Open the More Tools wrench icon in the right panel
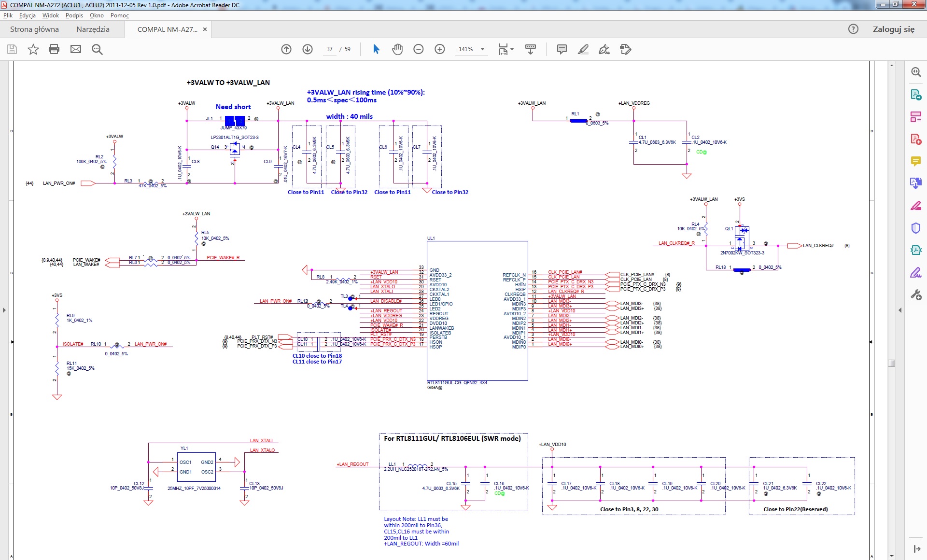 tap(916, 294)
